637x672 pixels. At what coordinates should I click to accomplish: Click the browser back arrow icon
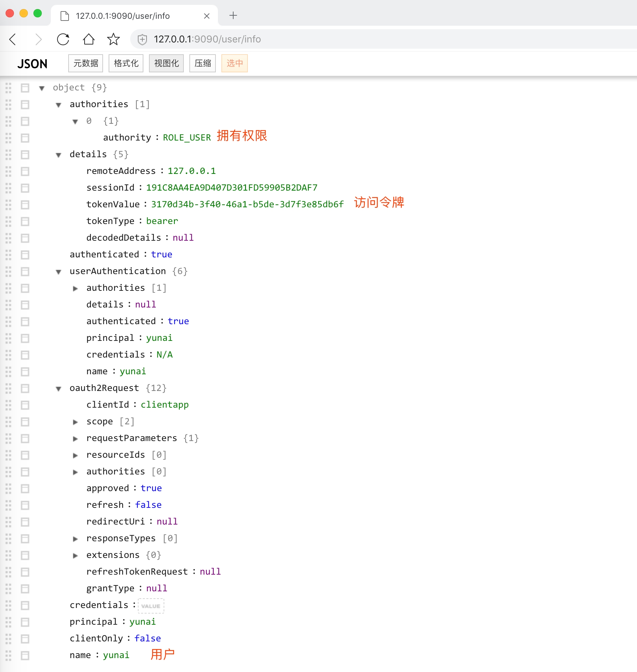point(13,39)
